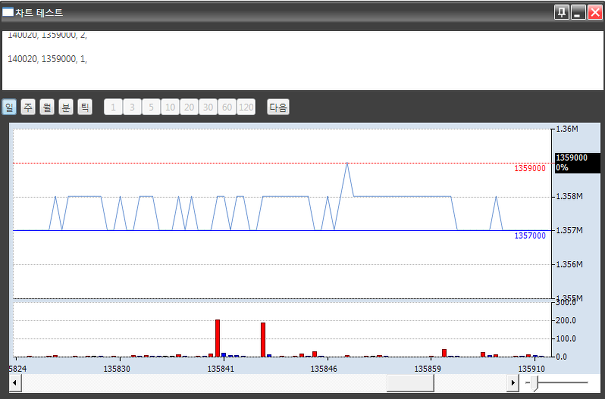Click the black 1359000 0% price tag

coord(578,162)
